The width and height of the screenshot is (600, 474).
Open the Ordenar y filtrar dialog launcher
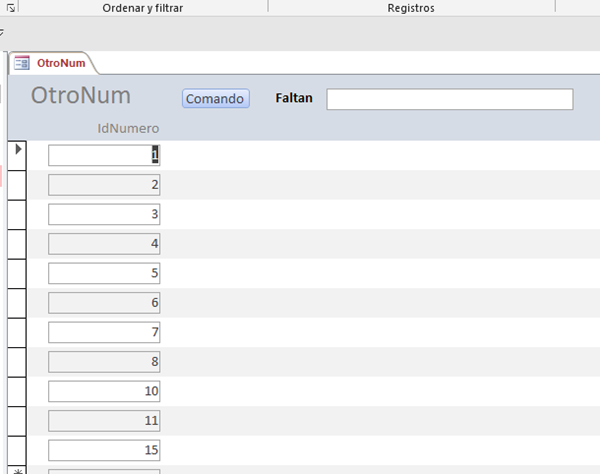point(11,7)
